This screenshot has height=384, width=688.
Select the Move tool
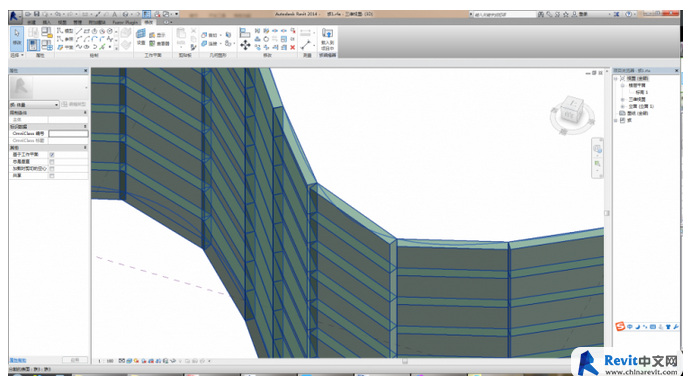tap(245, 44)
